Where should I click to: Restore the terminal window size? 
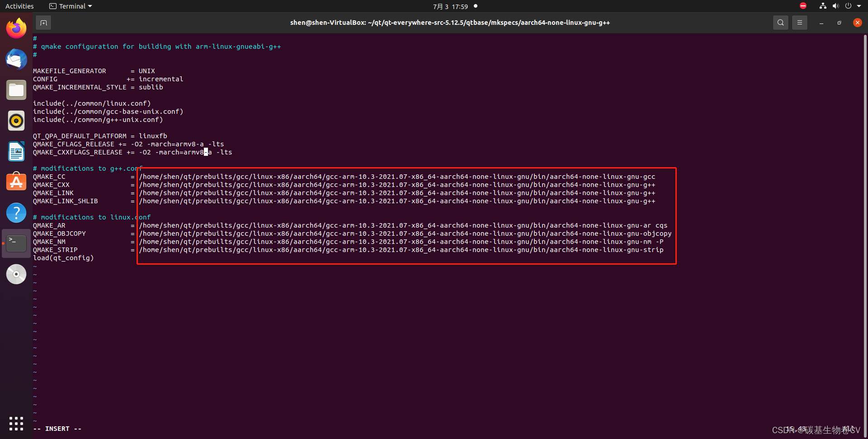(x=839, y=23)
